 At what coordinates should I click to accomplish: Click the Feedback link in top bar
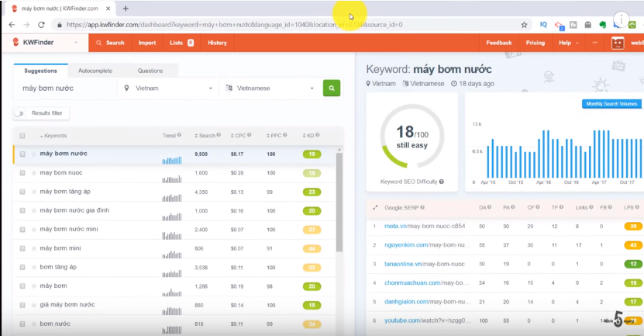click(499, 43)
